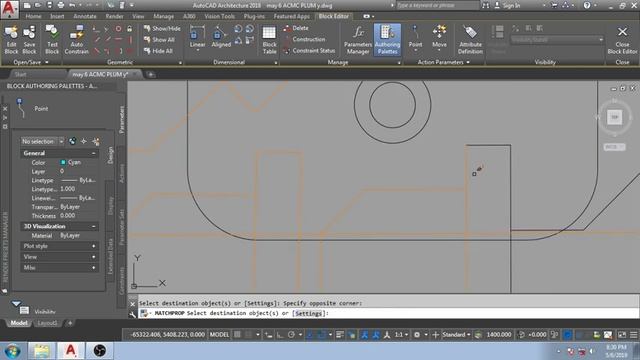This screenshot has width=640, height=360.
Task: Expand the Open/Save panel dropdown
Action: [47, 62]
